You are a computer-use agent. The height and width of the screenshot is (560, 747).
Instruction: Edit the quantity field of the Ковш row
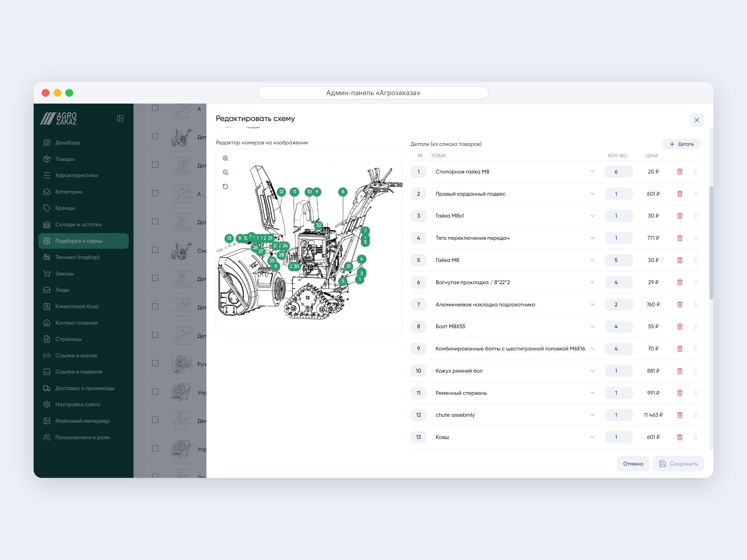[x=619, y=437]
